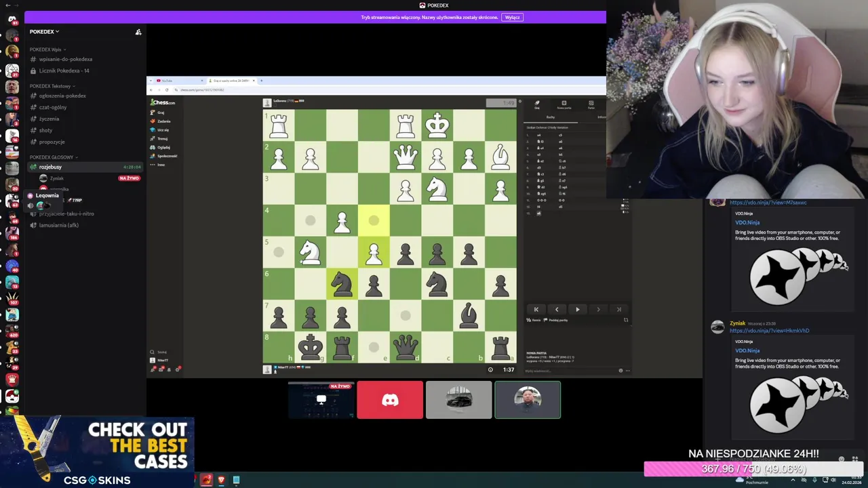Click the flip board icon
The height and width of the screenshot is (488, 868).
pyautogui.click(x=626, y=320)
